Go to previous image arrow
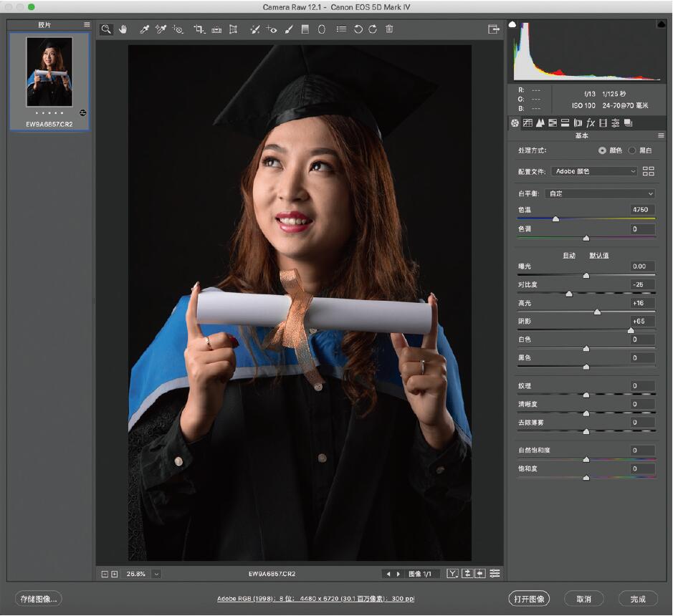Viewport: 673px width, 616px height. pos(388,574)
